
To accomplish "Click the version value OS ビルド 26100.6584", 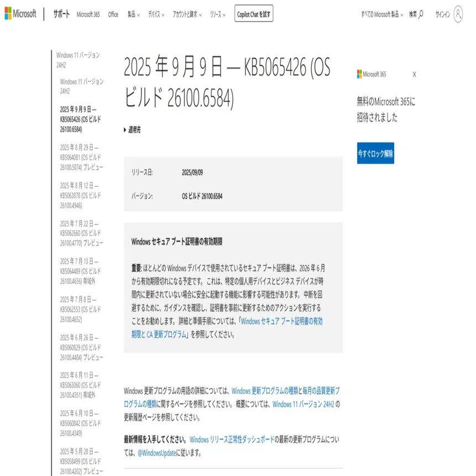I will point(202,196).
